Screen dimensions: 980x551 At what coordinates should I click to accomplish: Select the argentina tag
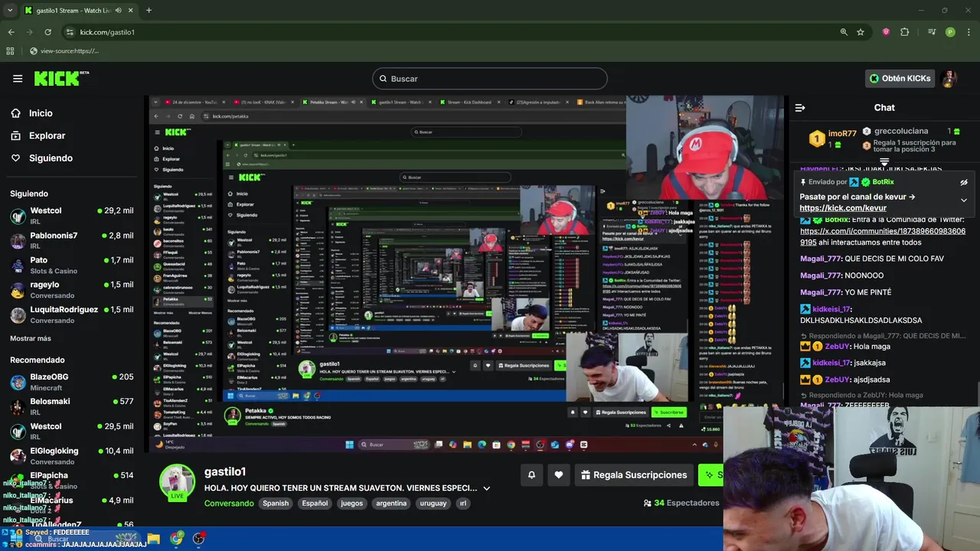(391, 504)
